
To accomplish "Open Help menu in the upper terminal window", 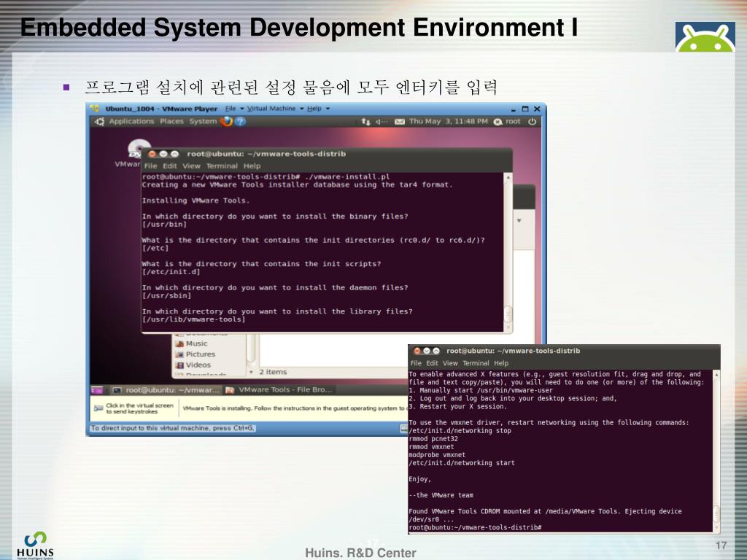I will pos(252,166).
